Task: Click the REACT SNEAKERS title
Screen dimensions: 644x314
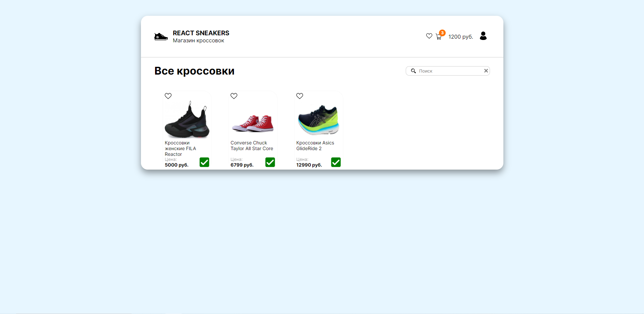Action: click(201, 33)
